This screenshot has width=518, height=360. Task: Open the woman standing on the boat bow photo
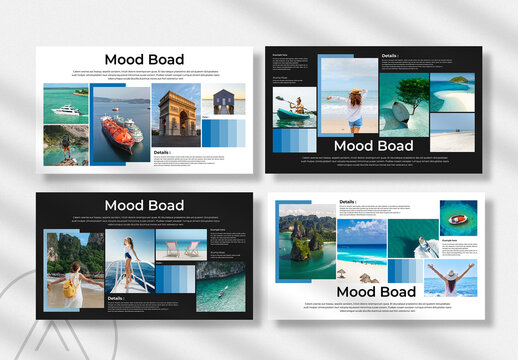[x=130, y=261]
